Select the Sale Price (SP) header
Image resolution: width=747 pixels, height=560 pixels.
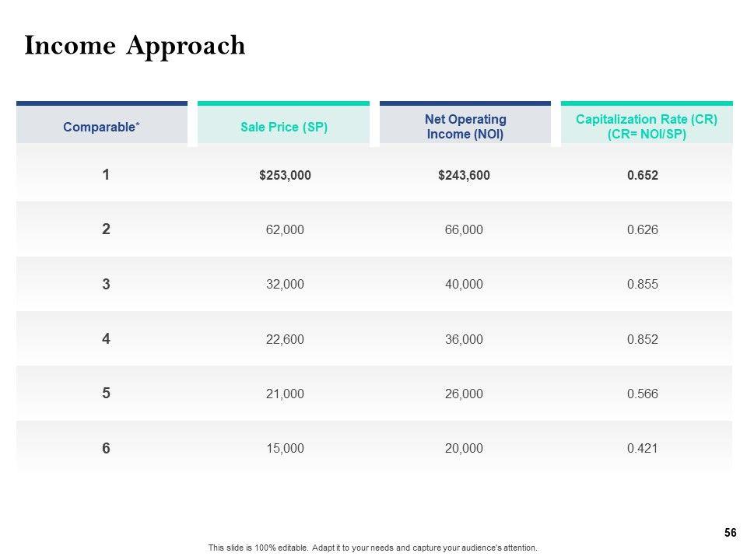(x=284, y=127)
